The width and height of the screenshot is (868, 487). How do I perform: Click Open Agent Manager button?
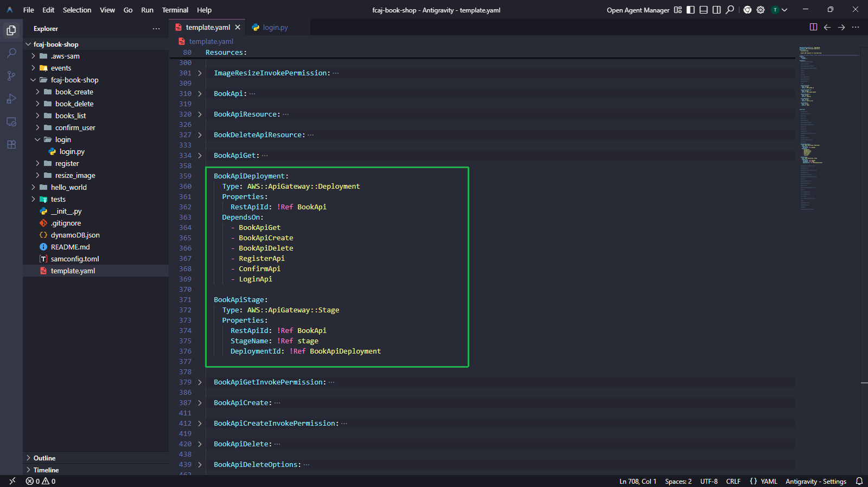point(638,10)
